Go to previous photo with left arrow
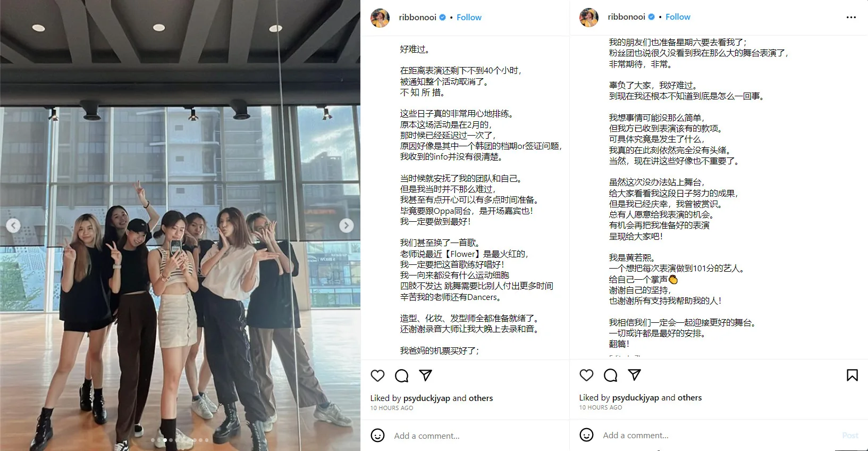The image size is (868, 451). [13, 225]
